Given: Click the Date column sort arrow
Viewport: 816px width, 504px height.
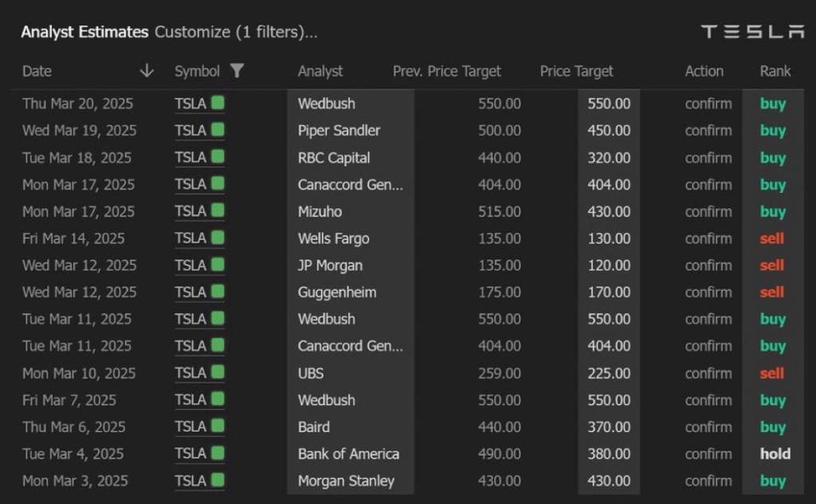Looking at the screenshot, I should coord(147,71).
